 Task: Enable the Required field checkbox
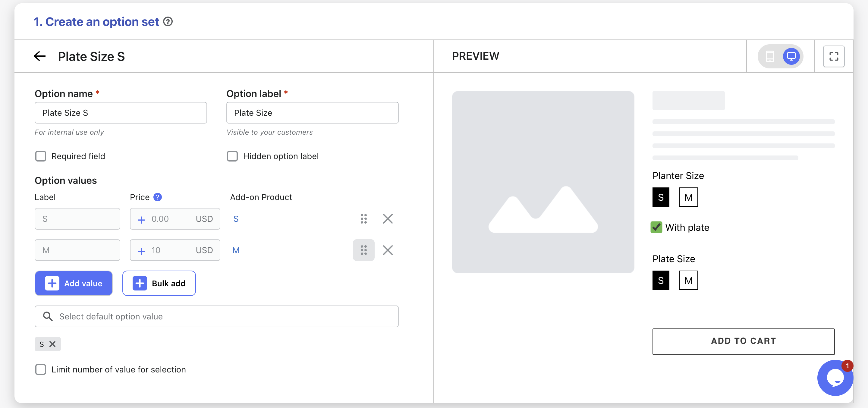tap(41, 156)
